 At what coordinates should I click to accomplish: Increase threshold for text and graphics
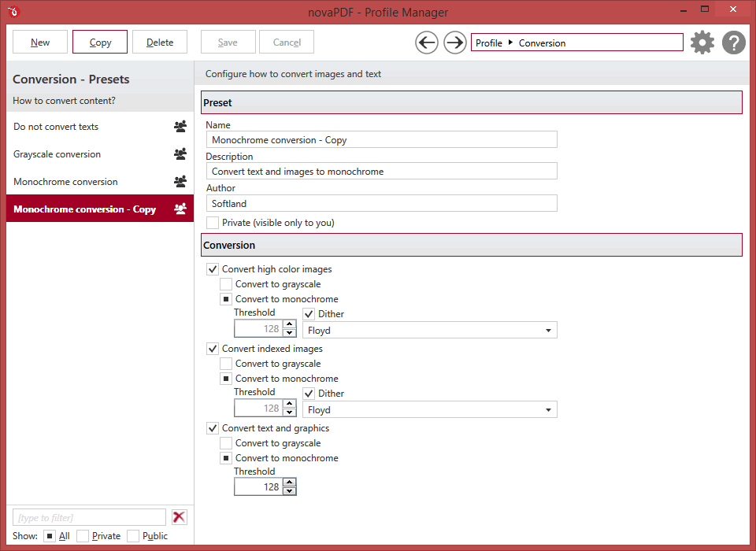[289, 482]
